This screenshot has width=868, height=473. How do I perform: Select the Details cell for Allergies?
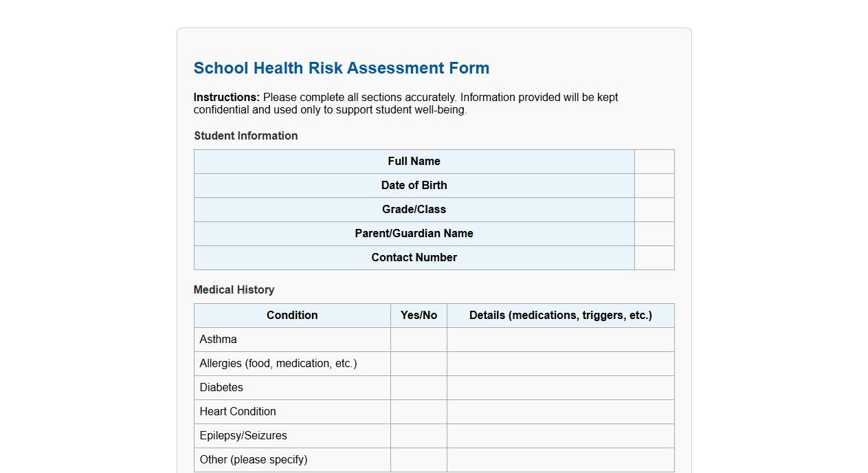560,363
